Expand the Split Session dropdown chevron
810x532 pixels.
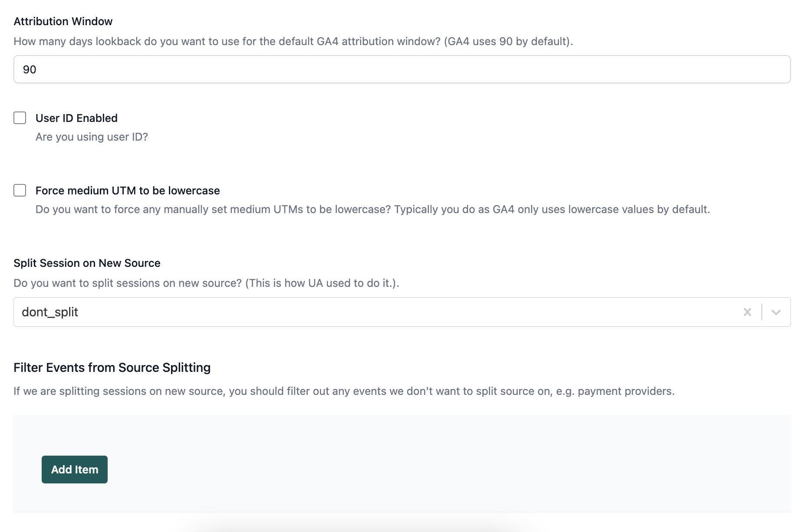pos(776,312)
